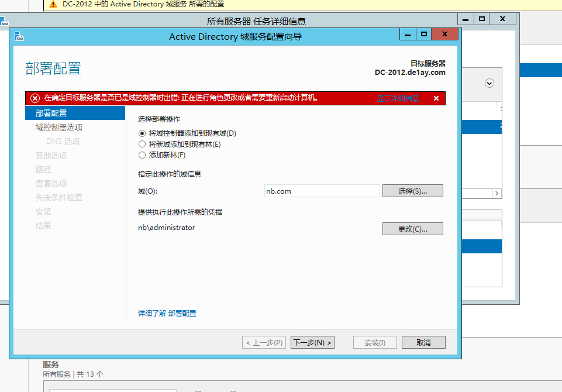
Task: Close the task details window behind
Action: (x=502, y=19)
